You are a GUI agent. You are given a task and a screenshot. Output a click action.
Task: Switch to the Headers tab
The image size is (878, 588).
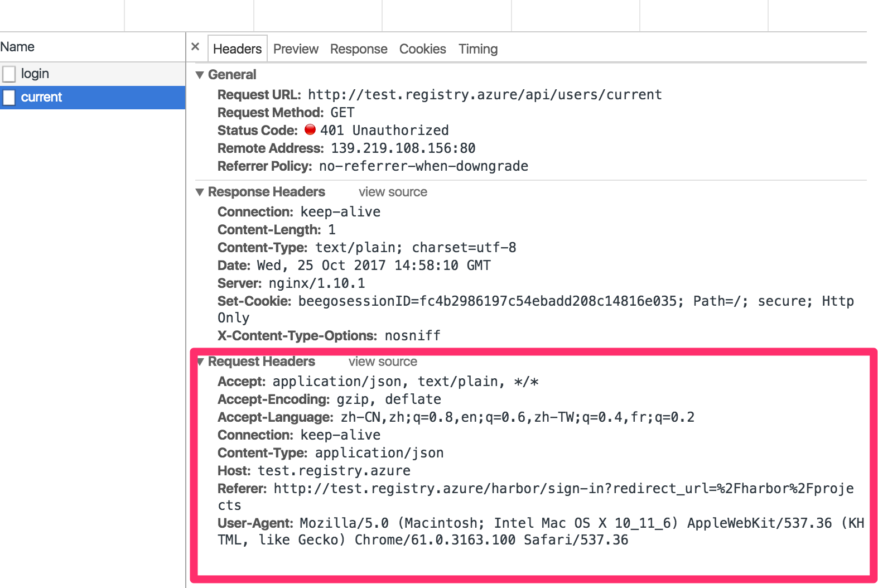237,49
